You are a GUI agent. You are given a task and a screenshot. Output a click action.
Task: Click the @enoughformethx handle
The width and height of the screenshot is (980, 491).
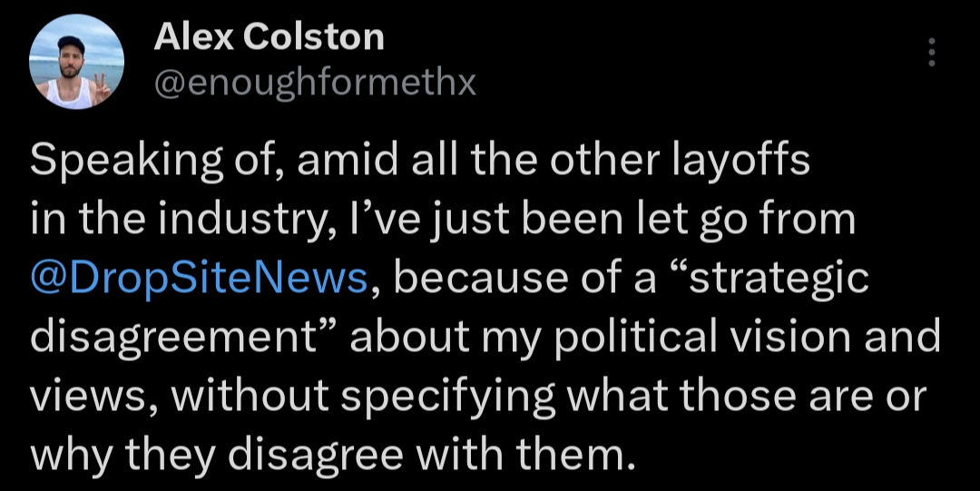tap(315, 83)
